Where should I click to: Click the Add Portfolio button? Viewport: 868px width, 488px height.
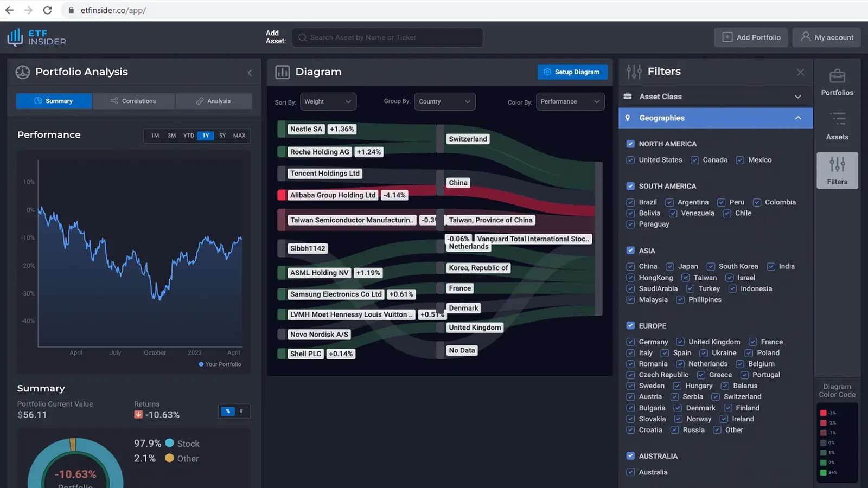point(751,37)
